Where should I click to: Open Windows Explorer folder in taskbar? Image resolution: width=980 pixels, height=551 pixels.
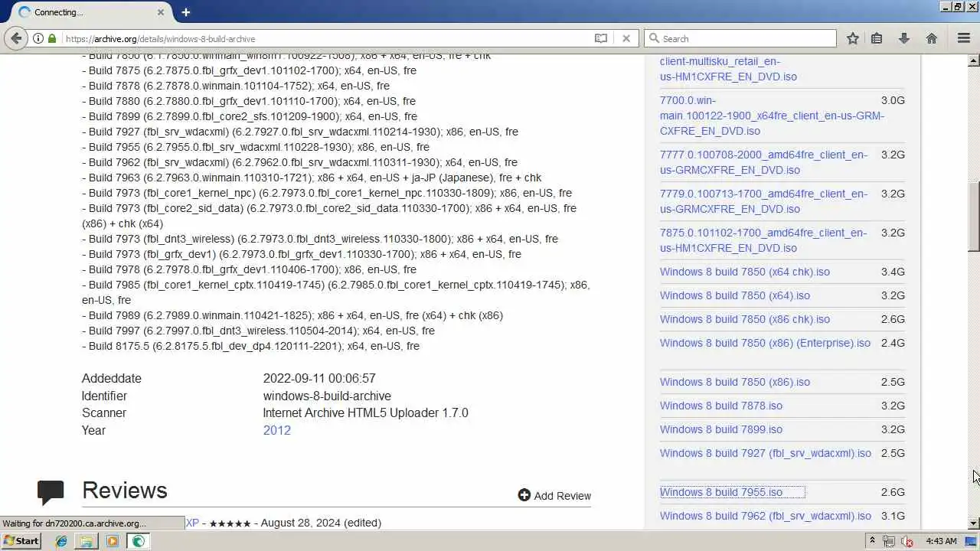(x=87, y=541)
